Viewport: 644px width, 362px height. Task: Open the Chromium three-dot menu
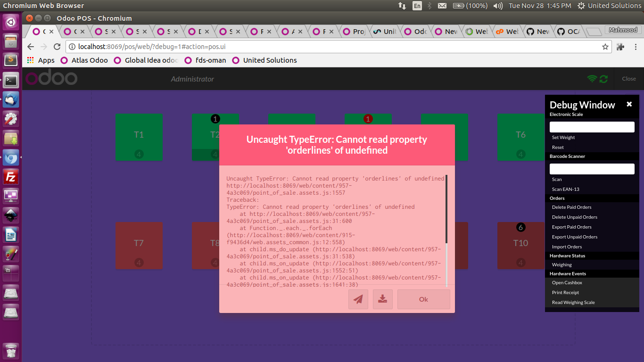coord(636,46)
